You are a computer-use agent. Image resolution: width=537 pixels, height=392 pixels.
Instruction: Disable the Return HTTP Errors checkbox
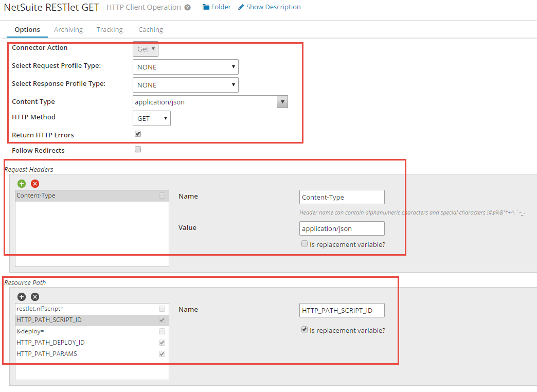137,134
